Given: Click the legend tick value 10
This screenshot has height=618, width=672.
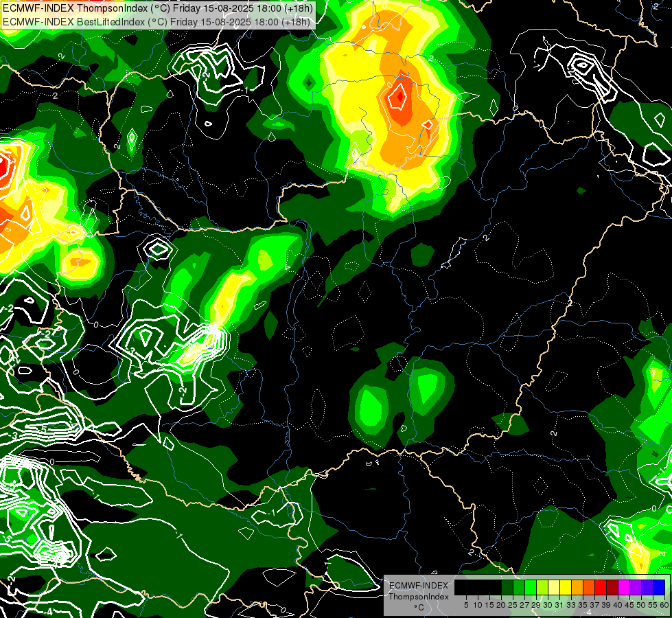Looking at the screenshot, I should pos(478,605).
